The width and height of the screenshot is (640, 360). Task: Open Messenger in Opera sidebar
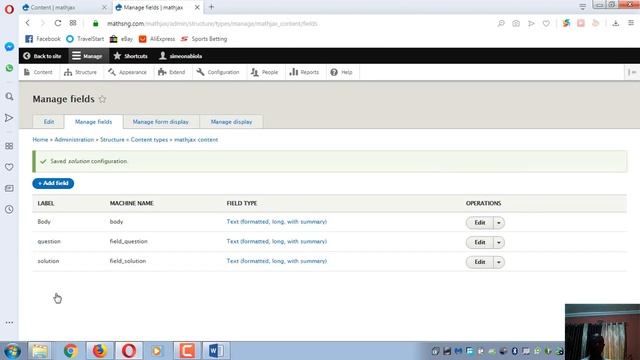[9, 47]
